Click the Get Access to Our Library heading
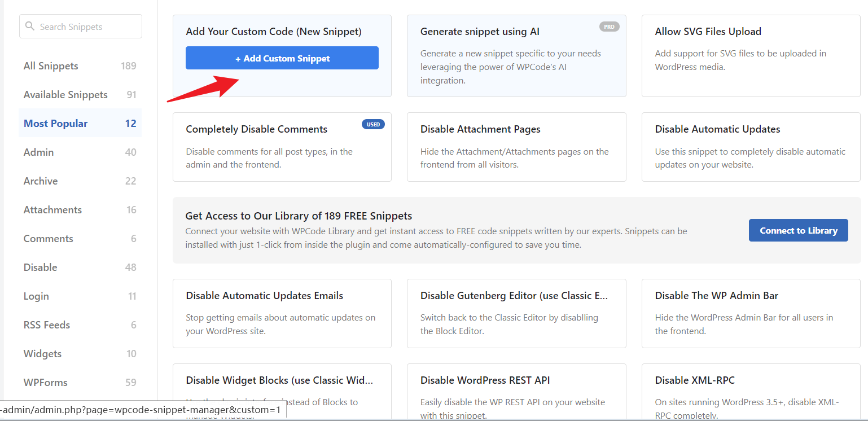The image size is (868, 421). pyautogui.click(x=299, y=216)
